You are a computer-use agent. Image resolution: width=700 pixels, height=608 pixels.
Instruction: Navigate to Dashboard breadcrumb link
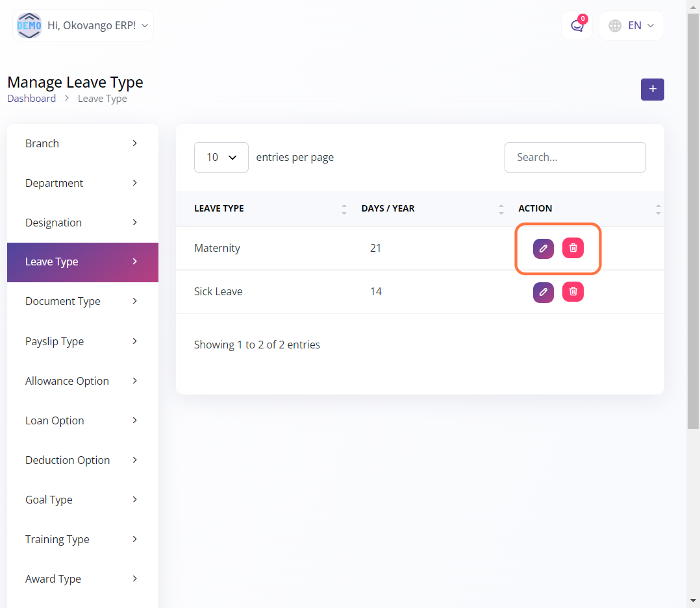[x=31, y=99]
